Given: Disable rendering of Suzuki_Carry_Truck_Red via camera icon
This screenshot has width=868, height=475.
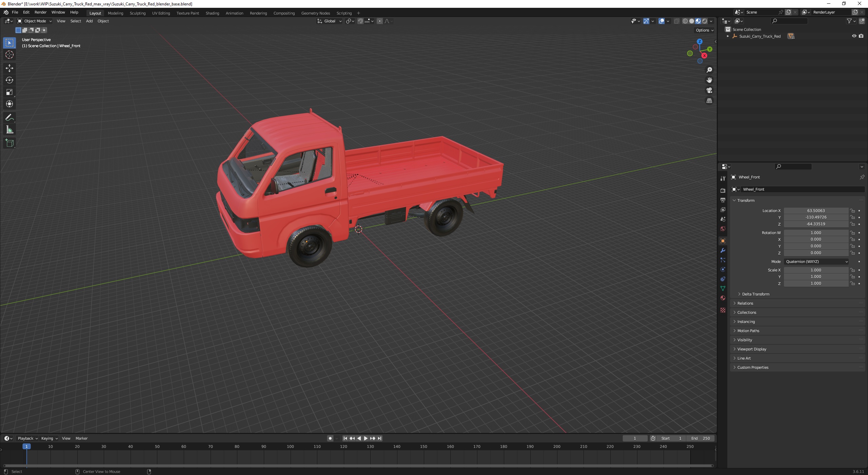Looking at the screenshot, I should pos(861,36).
